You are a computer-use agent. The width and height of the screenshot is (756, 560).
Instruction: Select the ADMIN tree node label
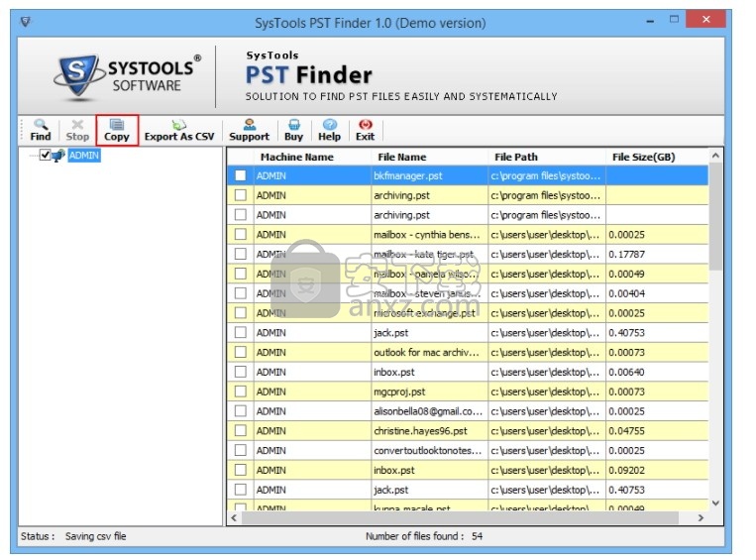(x=84, y=156)
